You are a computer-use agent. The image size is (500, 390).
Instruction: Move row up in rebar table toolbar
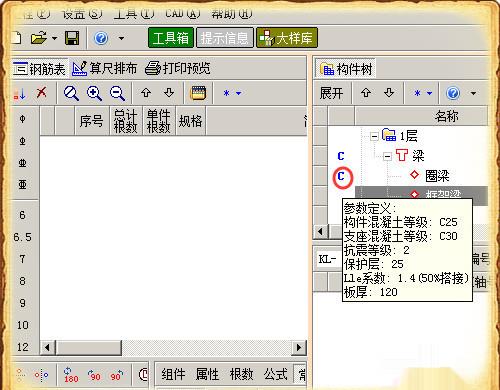146,93
